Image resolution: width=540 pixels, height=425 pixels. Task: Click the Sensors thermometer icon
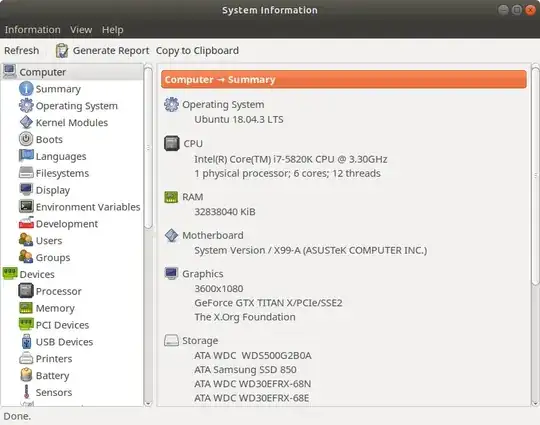[26, 392]
